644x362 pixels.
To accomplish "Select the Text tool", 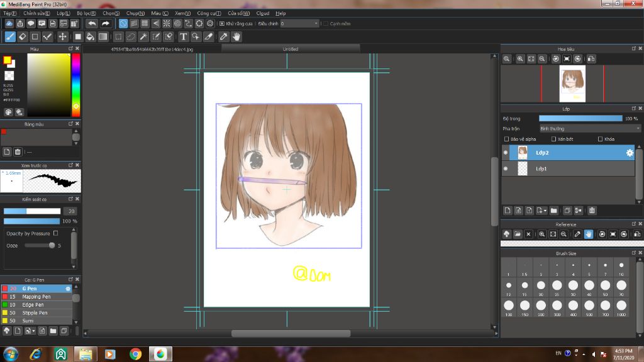I will [183, 37].
